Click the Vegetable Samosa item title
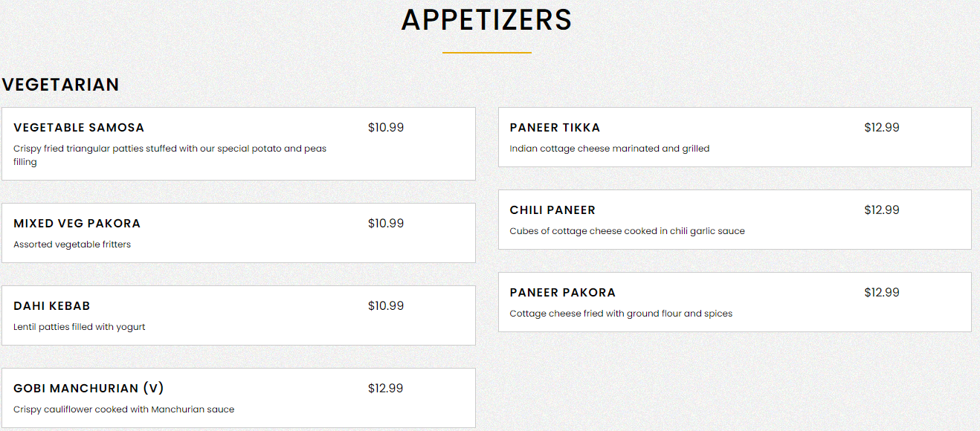This screenshot has height=431, width=980. (79, 128)
